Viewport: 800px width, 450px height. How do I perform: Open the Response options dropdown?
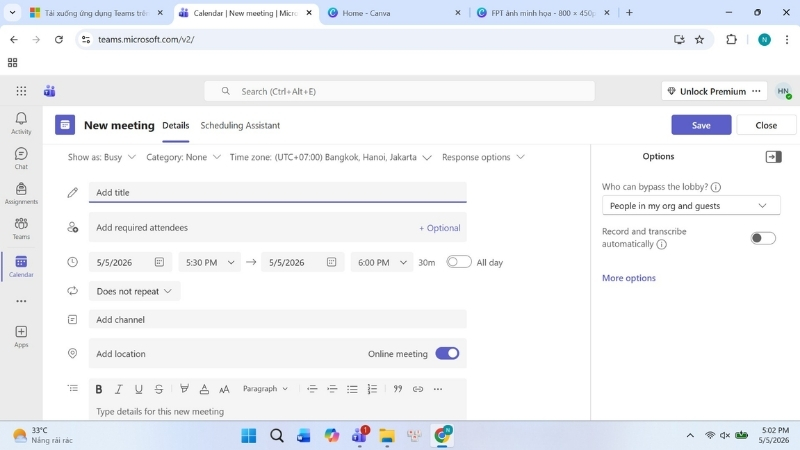tap(483, 157)
